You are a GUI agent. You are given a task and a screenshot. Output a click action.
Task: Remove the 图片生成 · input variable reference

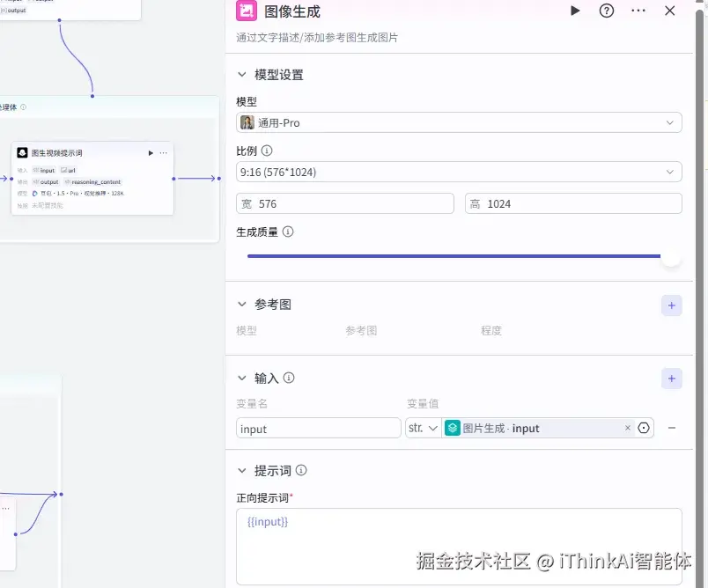coord(627,428)
